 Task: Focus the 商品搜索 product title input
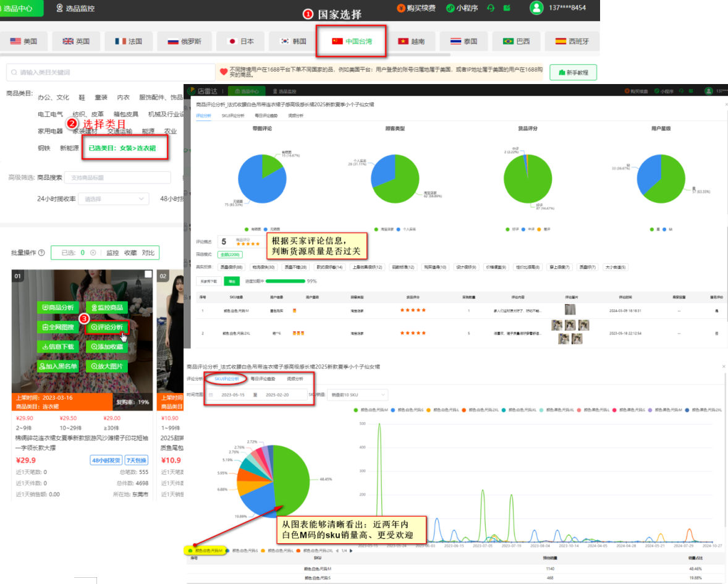(117, 177)
